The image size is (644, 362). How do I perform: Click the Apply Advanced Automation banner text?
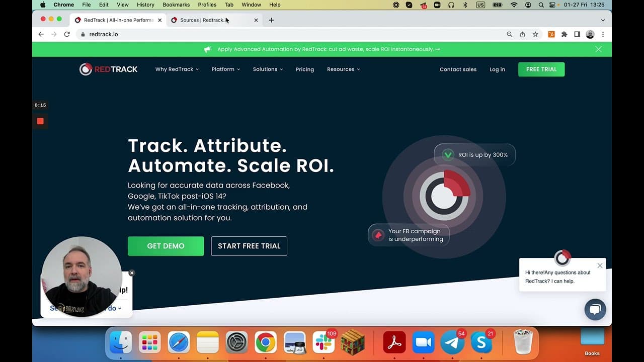[329, 49]
